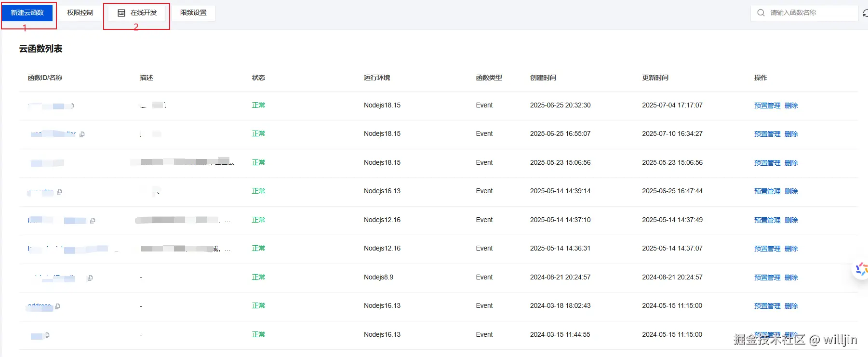868x357 pixels.
Task: Copy name of function created 2025-05-14 14:39:14
Action: coord(59,192)
